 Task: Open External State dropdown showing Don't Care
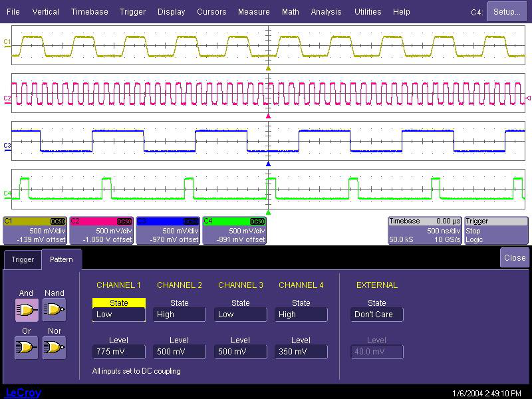(376, 315)
